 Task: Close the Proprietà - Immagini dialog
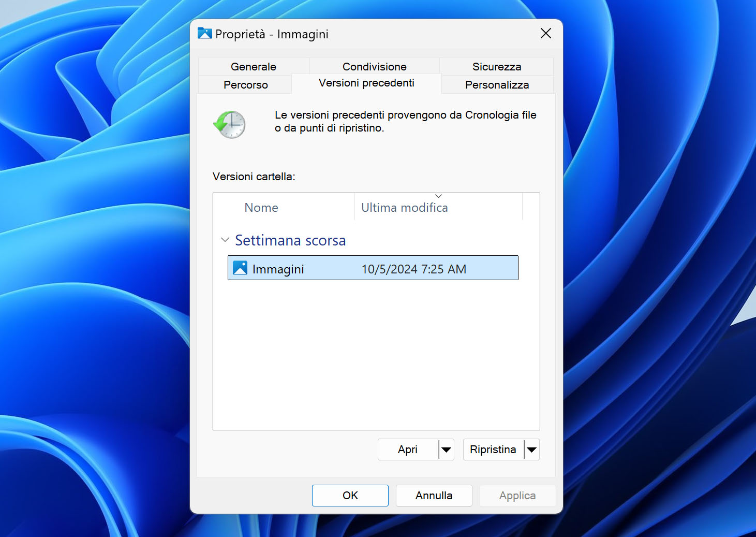click(x=546, y=34)
